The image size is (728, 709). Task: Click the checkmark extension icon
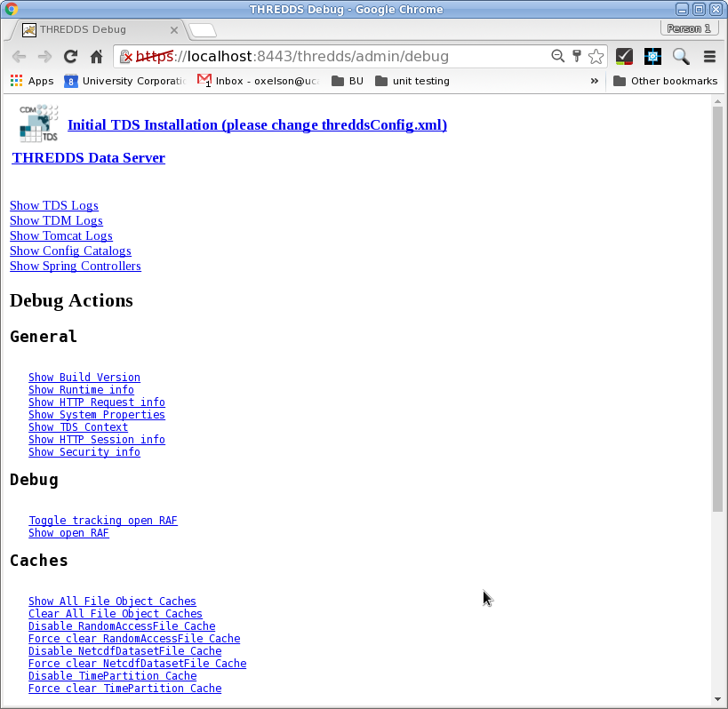[x=624, y=55]
